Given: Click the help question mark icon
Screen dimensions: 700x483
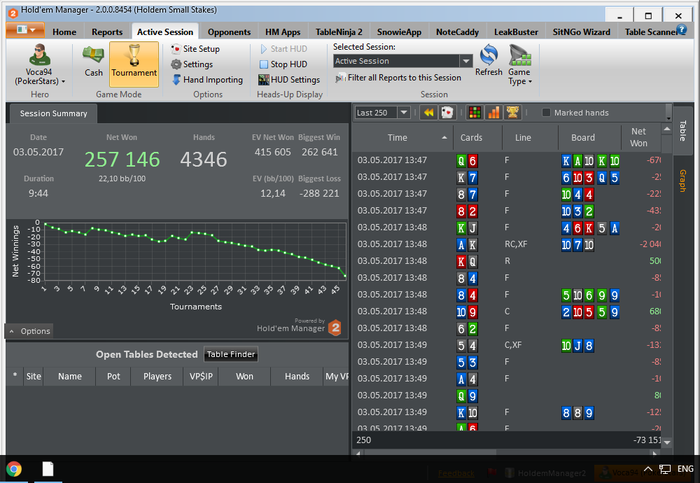Looking at the screenshot, I should pyautogui.click(x=681, y=30).
